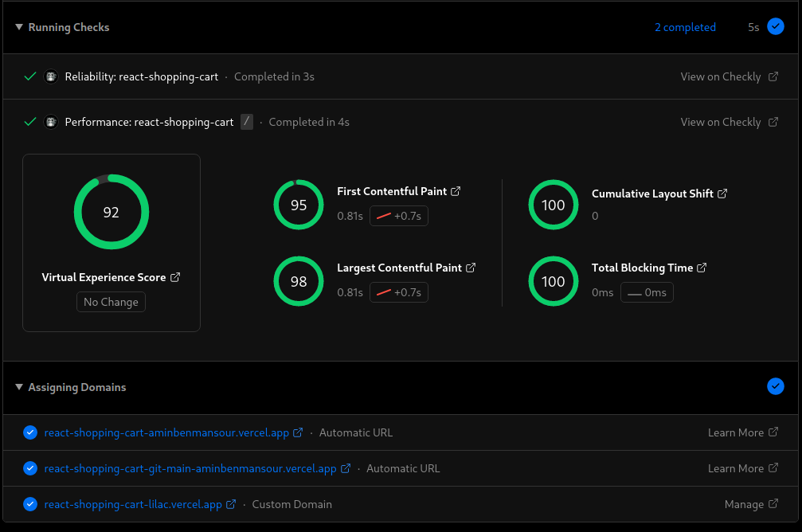Click the '/' path badge on Performance row
This screenshot has height=532, width=802.
click(x=247, y=122)
